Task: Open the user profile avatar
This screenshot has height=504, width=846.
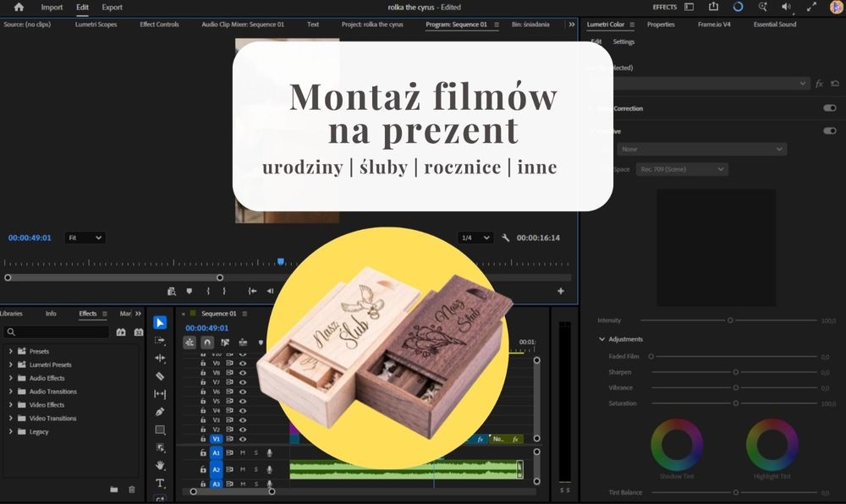Action: (x=837, y=7)
